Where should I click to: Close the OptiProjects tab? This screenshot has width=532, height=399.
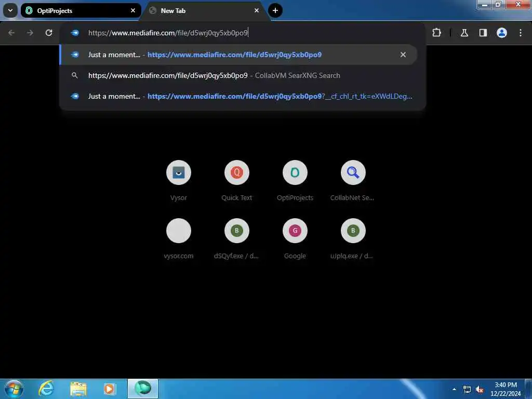click(x=133, y=10)
